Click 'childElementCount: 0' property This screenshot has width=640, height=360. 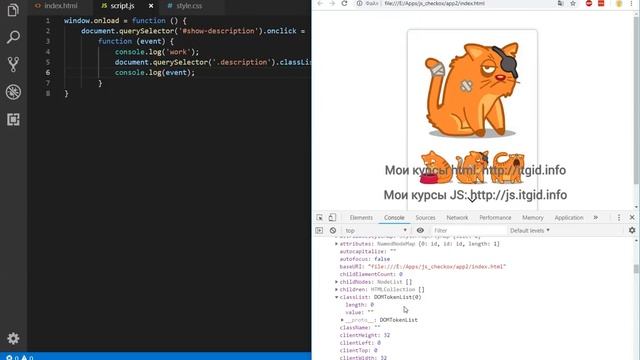click(371, 274)
